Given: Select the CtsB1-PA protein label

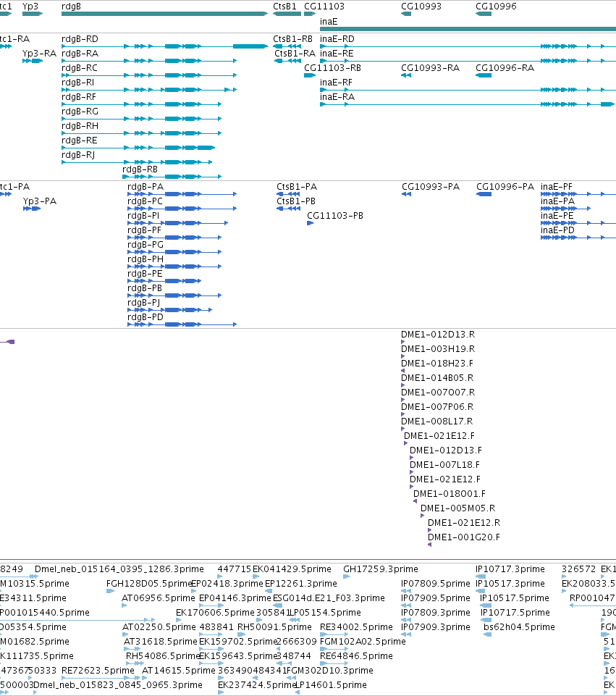Looking at the screenshot, I should tap(297, 187).
